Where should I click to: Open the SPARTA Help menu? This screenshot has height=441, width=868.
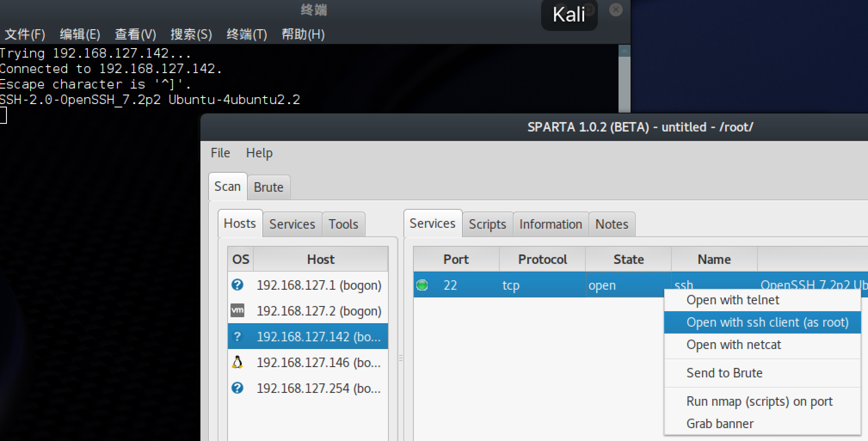tap(259, 153)
